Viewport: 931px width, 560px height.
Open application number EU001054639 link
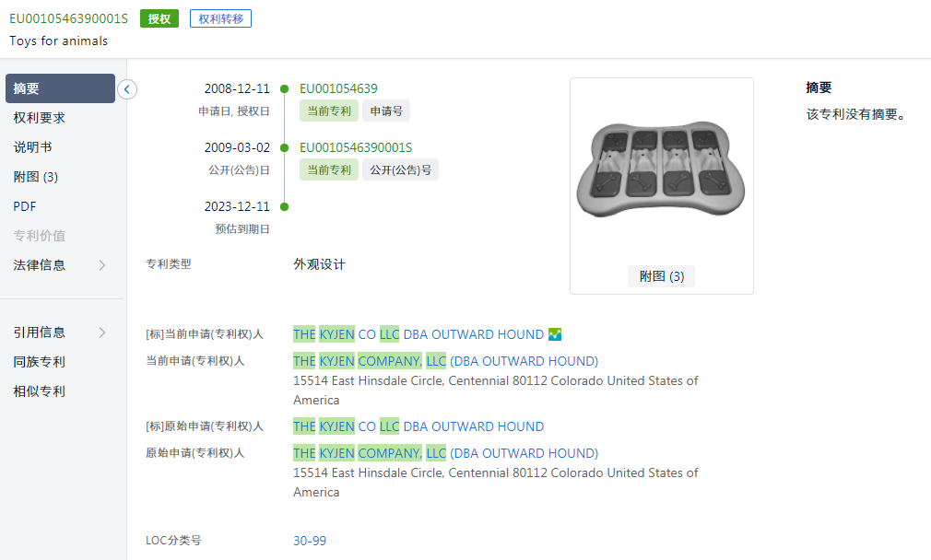[338, 88]
